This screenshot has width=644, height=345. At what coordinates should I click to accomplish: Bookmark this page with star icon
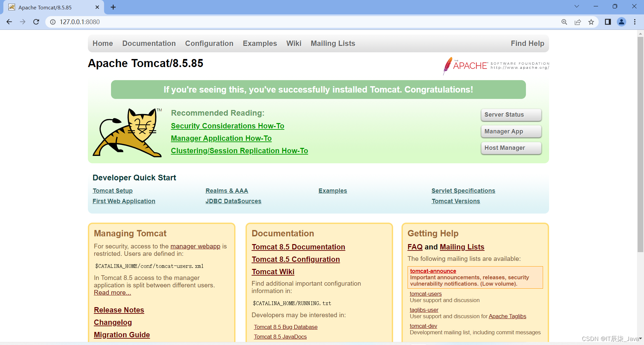[x=591, y=22]
